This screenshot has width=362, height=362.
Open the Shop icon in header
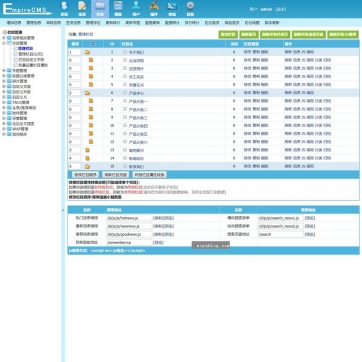pyautogui.click(x=172, y=9)
